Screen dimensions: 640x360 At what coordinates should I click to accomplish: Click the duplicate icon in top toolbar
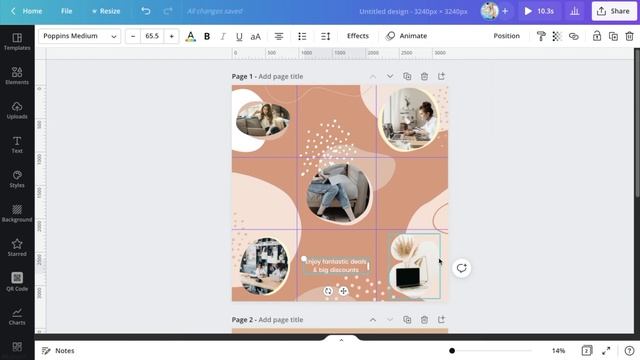(x=613, y=36)
